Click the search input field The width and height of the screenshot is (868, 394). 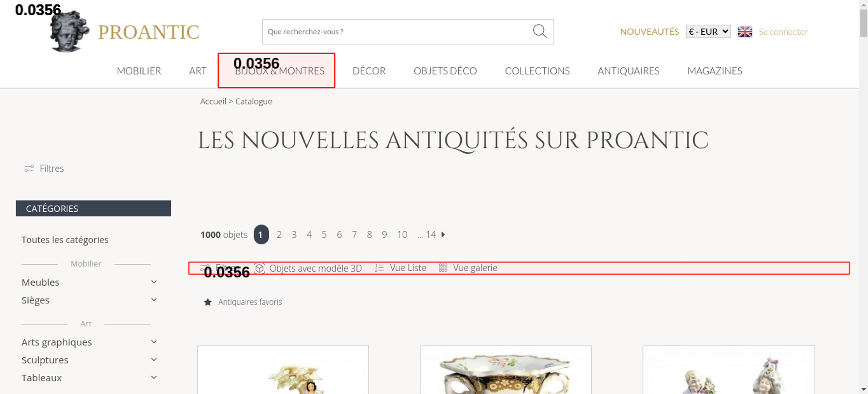click(395, 32)
